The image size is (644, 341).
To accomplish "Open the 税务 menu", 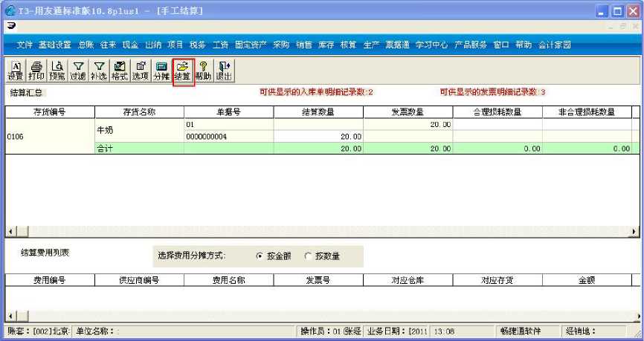I will pyautogui.click(x=197, y=45).
